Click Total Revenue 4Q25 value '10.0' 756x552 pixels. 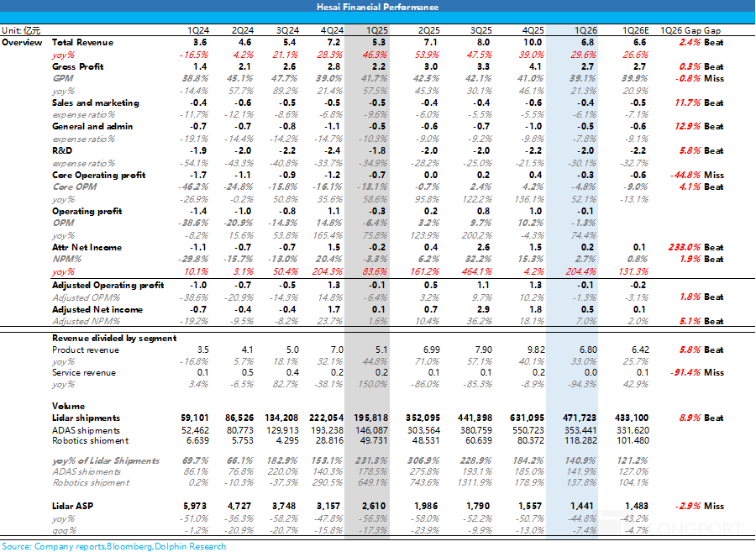pyautogui.click(x=533, y=42)
